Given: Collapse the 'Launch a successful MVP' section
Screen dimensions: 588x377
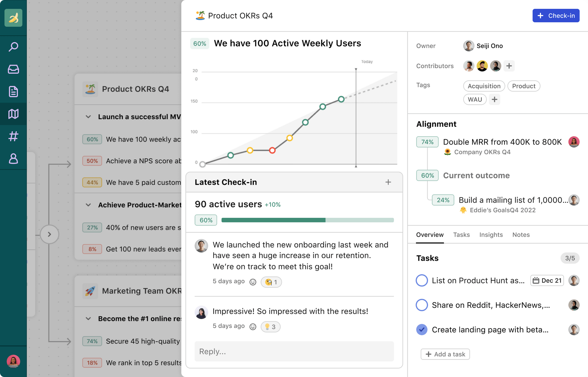Looking at the screenshot, I should tap(88, 117).
